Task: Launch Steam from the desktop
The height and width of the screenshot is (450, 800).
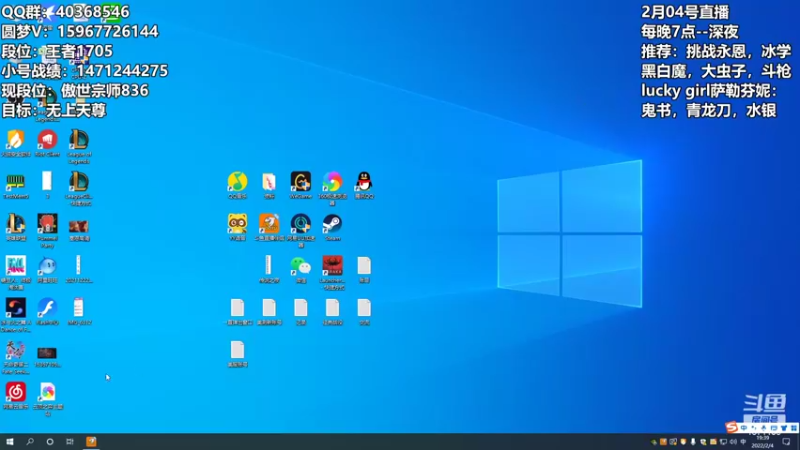Action: (332, 223)
